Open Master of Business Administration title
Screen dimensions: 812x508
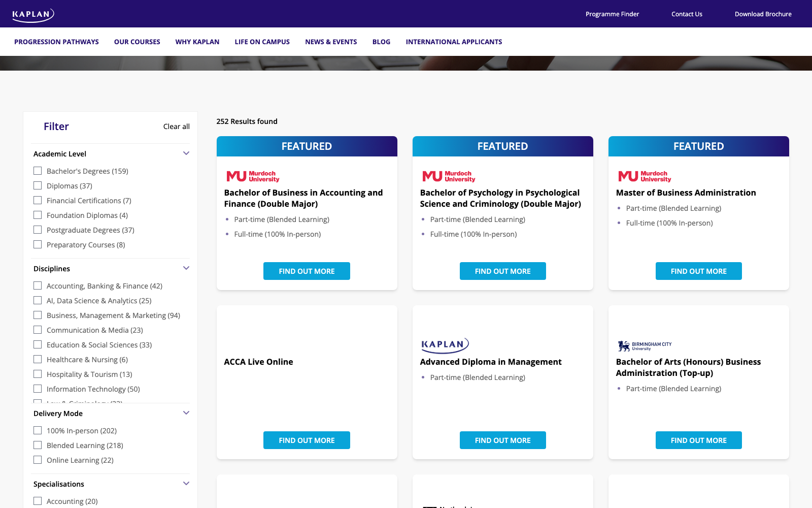pyautogui.click(x=686, y=193)
